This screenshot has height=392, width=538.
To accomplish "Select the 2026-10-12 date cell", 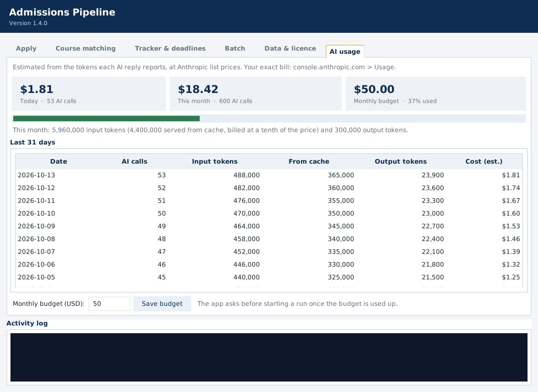I will (x=36, y=188).
